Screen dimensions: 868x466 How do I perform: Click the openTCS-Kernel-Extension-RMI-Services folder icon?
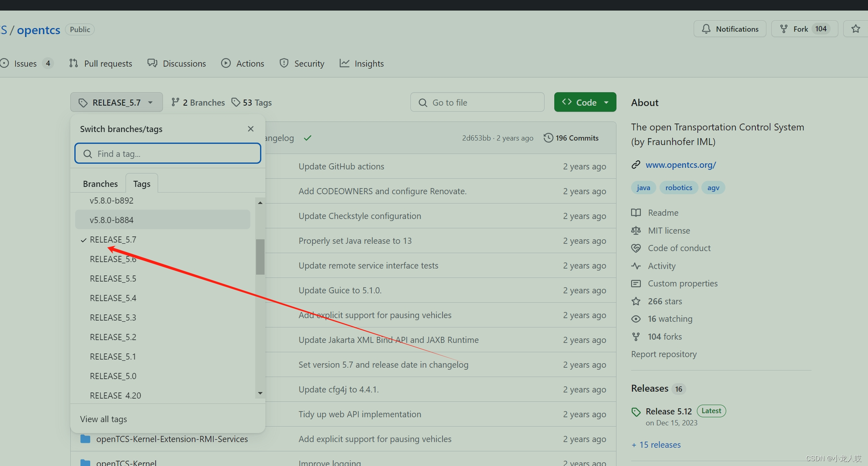coord(85,439)
